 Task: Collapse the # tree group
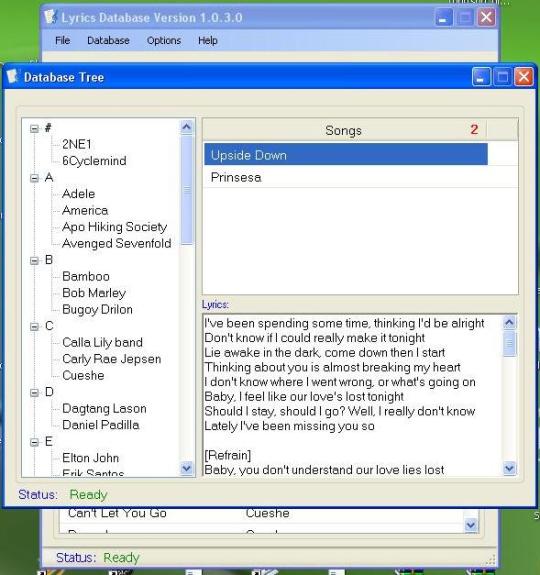(x=34, y=128)
